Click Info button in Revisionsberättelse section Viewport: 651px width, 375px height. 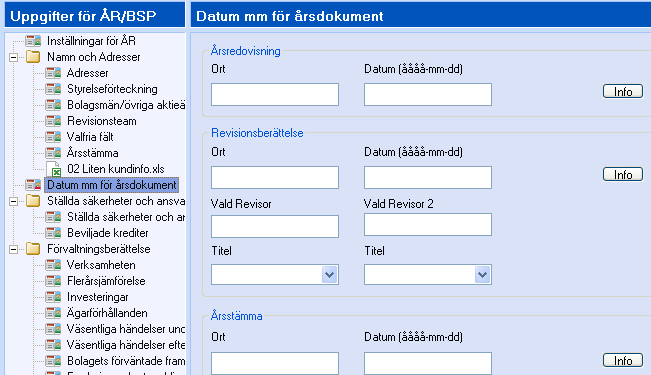point(623,174)
